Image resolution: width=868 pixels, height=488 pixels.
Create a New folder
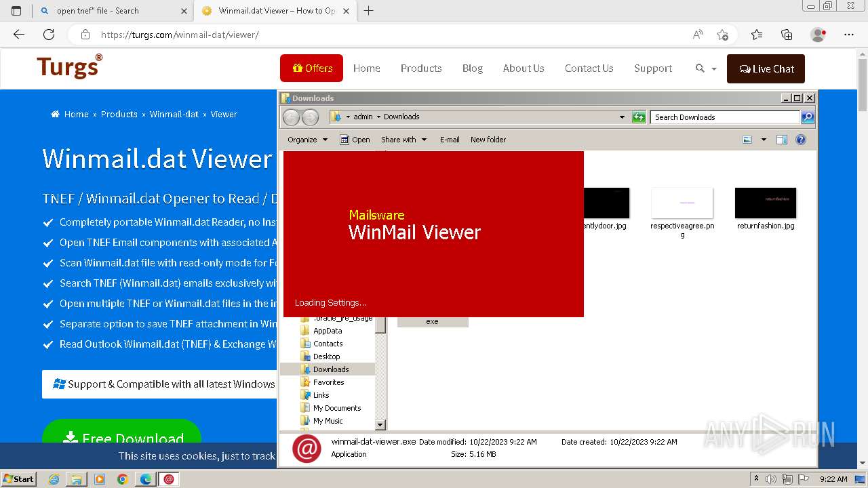point(488,140)
